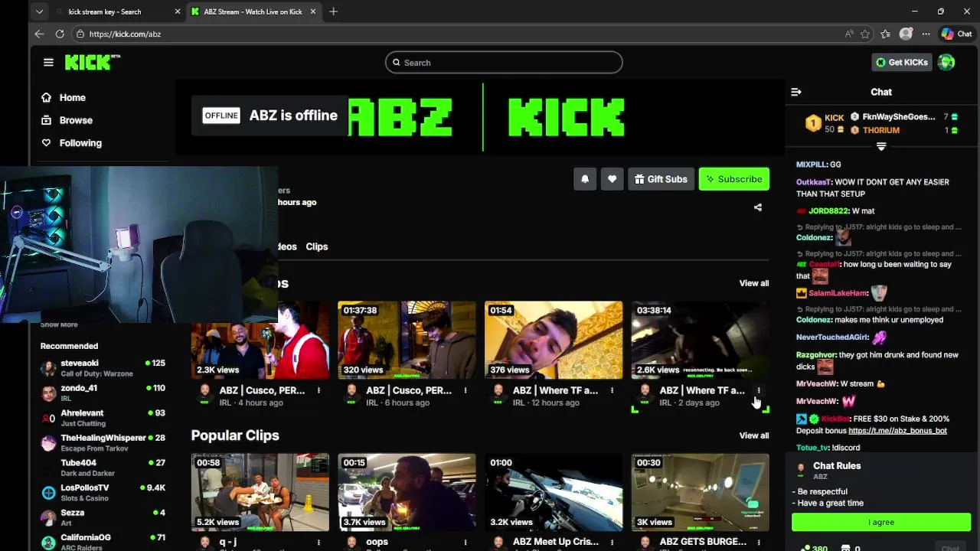Viewport: 980px width, 551px height.
Task: Click View all for Popular Clips
Action: coord(754,435)
